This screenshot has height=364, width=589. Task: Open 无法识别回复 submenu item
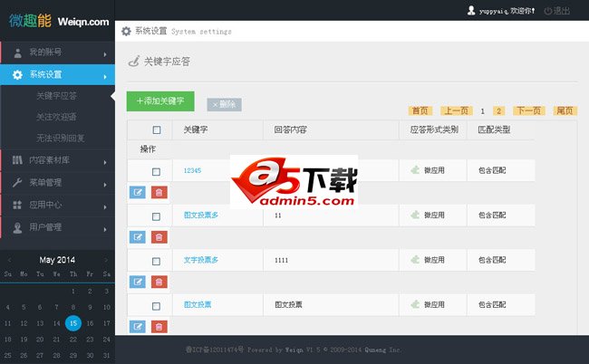(x=61, y=139)
